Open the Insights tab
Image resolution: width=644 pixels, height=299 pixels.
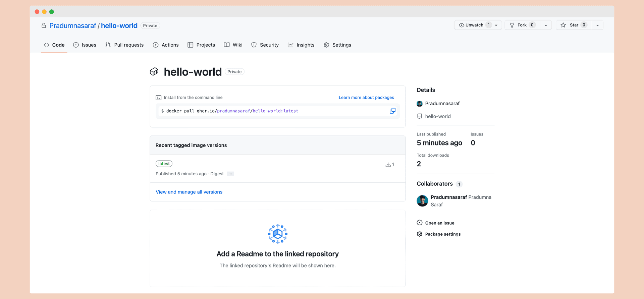[x=301, y=45]
